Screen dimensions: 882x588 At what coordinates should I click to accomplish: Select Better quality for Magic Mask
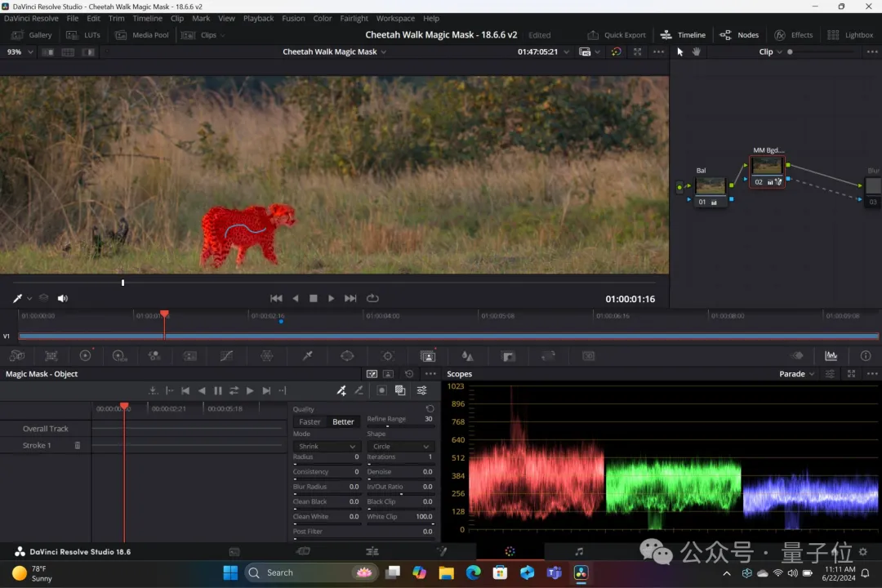pyautogui.click(x=343, y=421)
